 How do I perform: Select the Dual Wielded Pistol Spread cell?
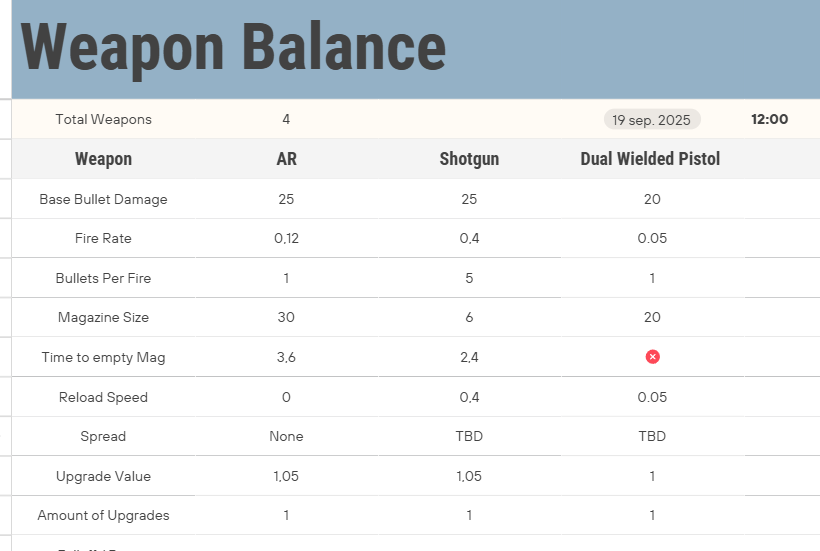pos(652,436)
